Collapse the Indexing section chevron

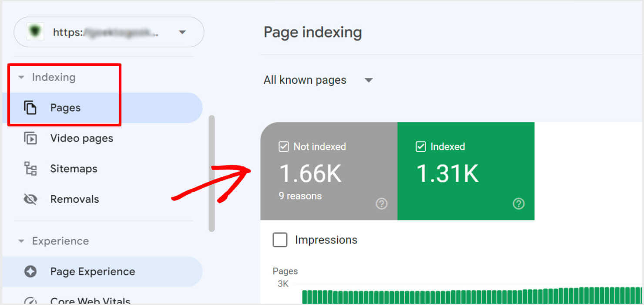pos(22,77)
